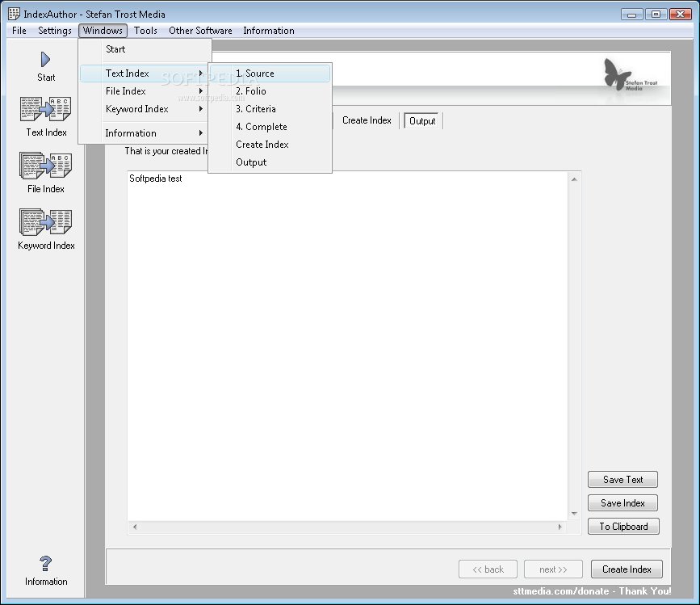Viewport: 700px width, 605px height.
Task: Click the bottom Create Index button
Action: point(627,569)
